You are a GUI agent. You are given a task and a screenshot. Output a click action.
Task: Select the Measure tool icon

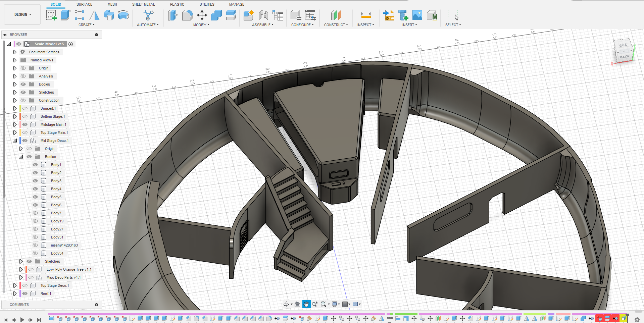tap(366, 15)
